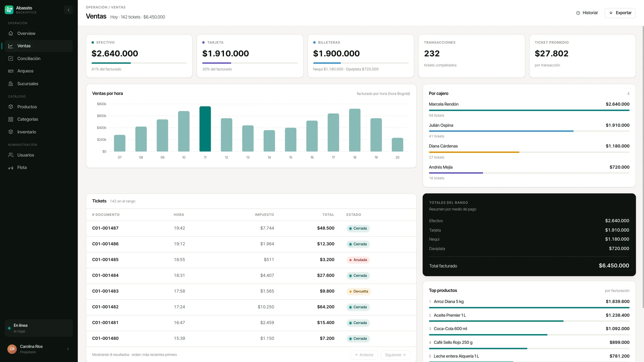Open the Overview menu item
Screen dimensions: 644x362
click(x=39, y=33)
